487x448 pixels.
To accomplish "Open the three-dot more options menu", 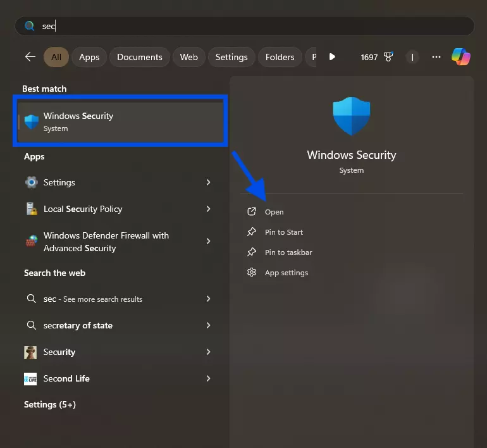I will pos(436,57).
